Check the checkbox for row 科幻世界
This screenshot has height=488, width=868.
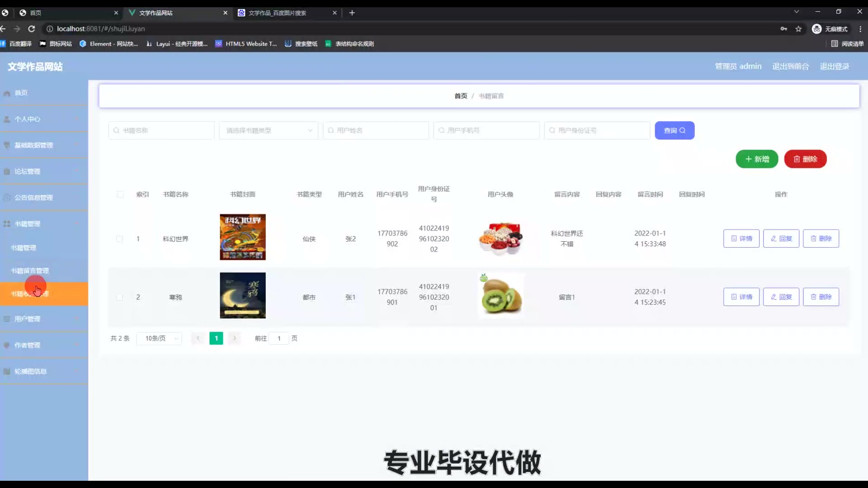119,239
